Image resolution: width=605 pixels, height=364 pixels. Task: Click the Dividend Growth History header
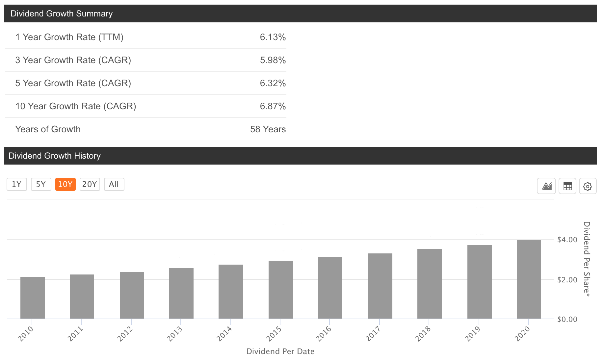pyautogui.click(x=55, y=156)
